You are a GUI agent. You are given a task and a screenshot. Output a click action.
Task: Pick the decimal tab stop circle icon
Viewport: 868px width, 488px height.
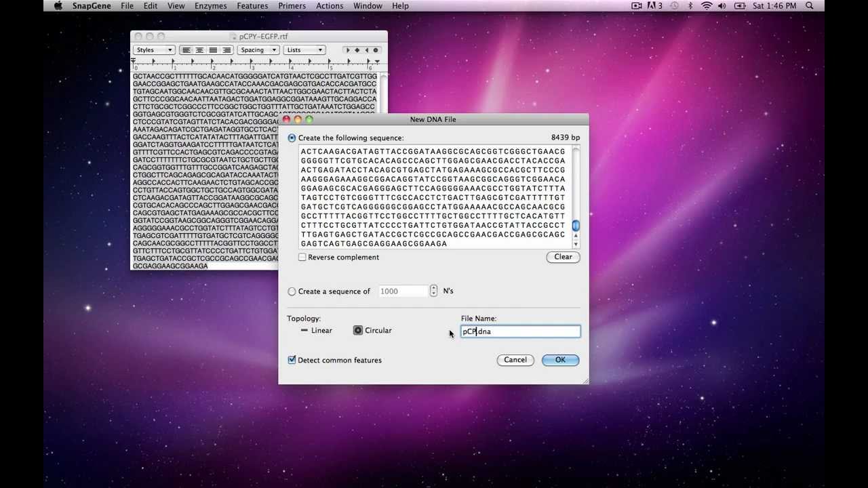click(376, 50)
